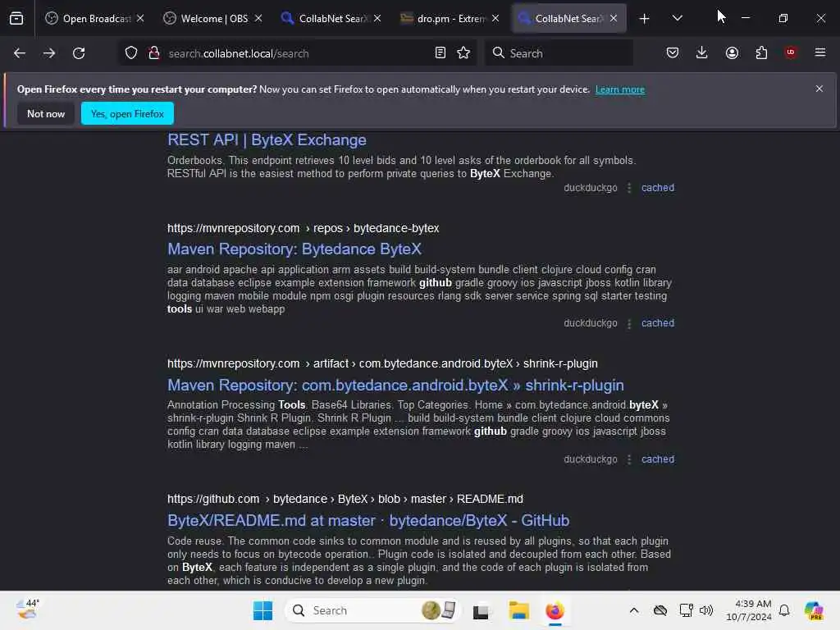Open the downloads panel
This screenshot has width=840, height=630.
(x=702, y=52)
